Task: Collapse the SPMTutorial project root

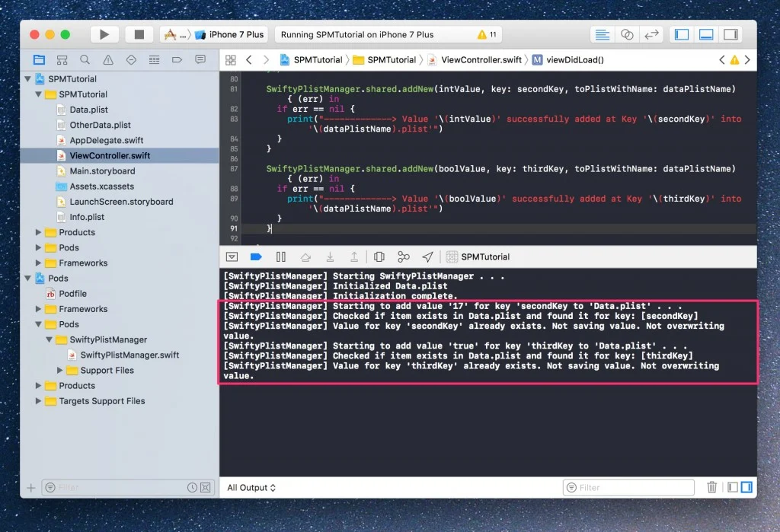Action: click(x=28, y=78)
